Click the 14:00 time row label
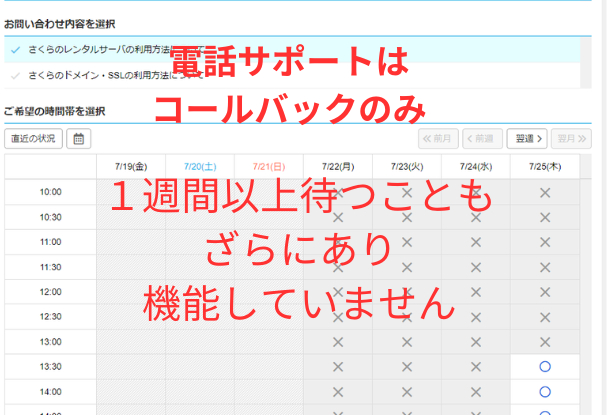The image size is (610, 415). [51, 392]
